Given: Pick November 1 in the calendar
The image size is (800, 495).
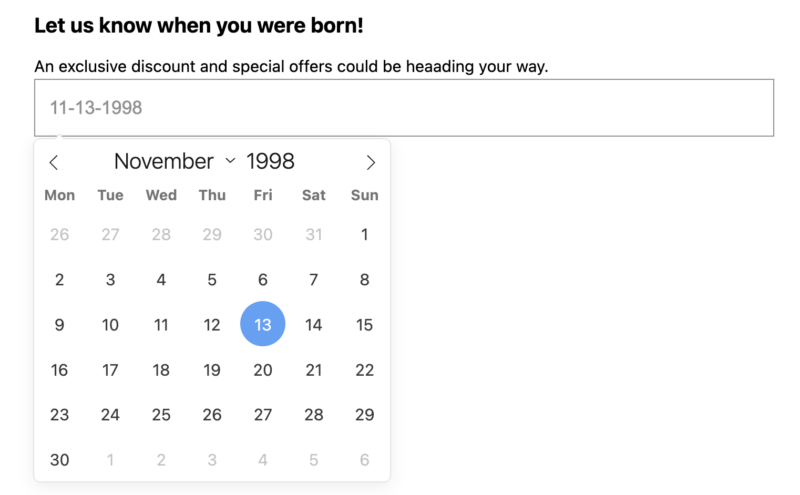Looking at the screenshot, I should point(365,235).
